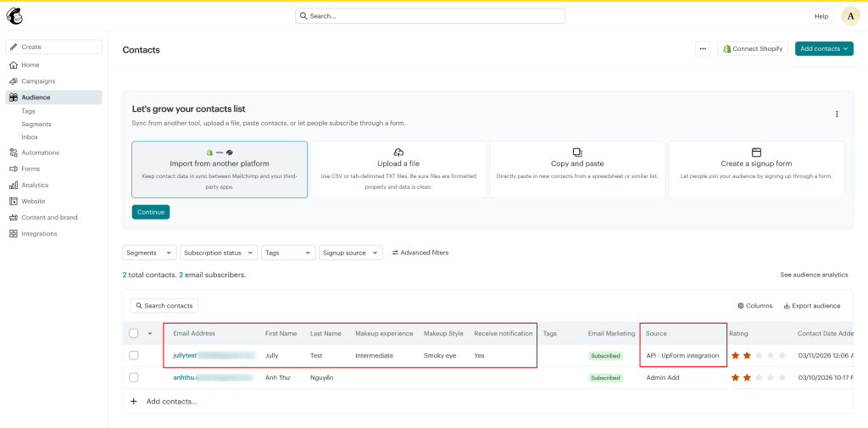This screenshot has height=428, width=868.
Task: Click the Email Address column header
Action: [194, 333]
